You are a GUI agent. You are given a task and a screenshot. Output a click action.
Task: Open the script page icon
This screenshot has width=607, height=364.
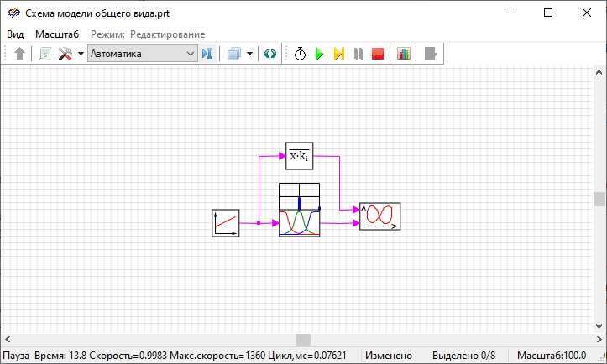pos(44,54)
